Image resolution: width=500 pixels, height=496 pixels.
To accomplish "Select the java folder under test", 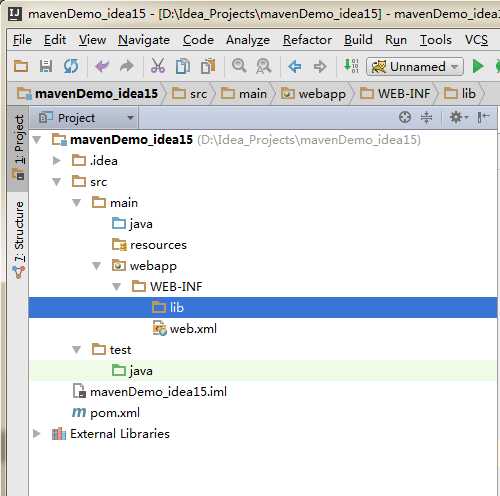I will [x=132, y=371].
